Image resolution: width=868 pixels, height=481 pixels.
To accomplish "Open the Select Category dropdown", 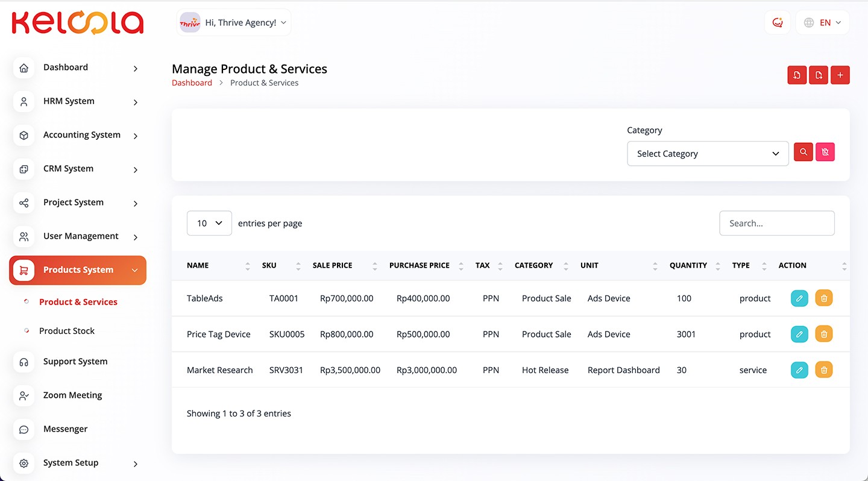I will pos(708,154).
